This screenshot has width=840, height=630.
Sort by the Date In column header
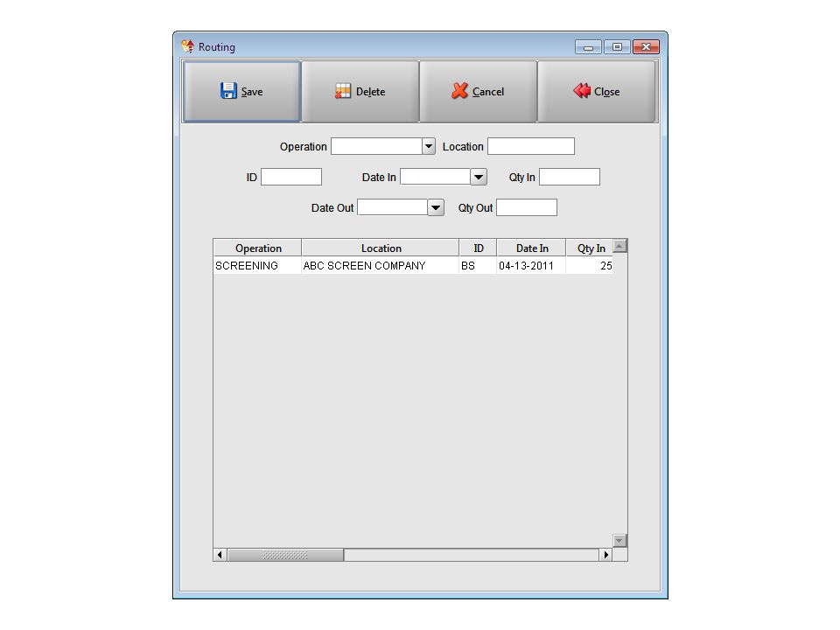coord(531,248)
